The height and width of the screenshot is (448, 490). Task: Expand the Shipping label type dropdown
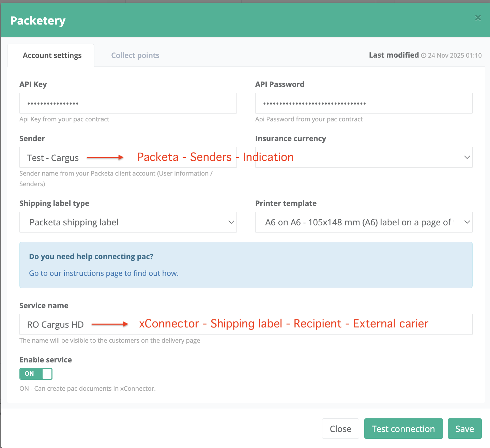(128, 222)
